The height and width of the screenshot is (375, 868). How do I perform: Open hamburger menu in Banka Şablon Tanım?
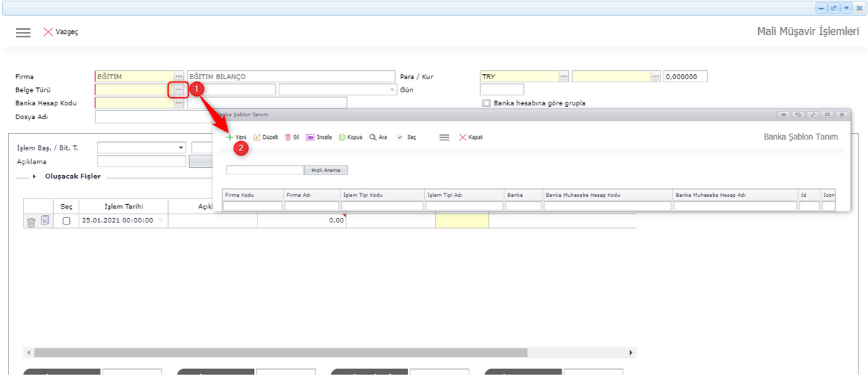pos(444,137)
